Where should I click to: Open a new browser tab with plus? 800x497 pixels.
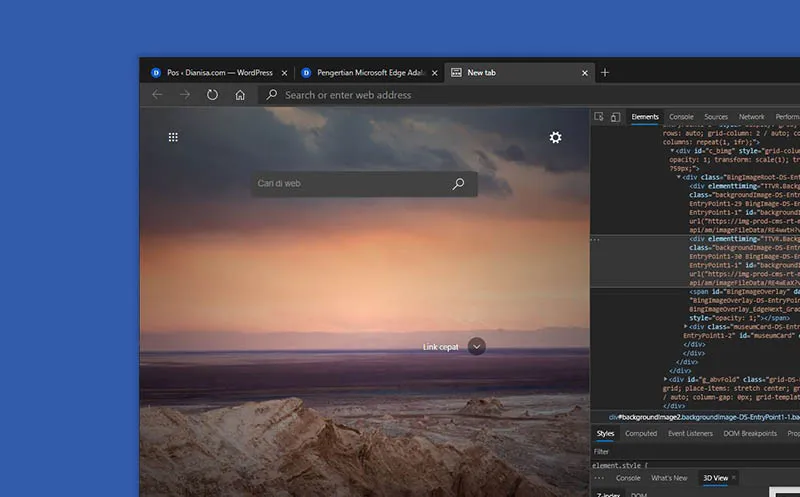pos(605,73)
